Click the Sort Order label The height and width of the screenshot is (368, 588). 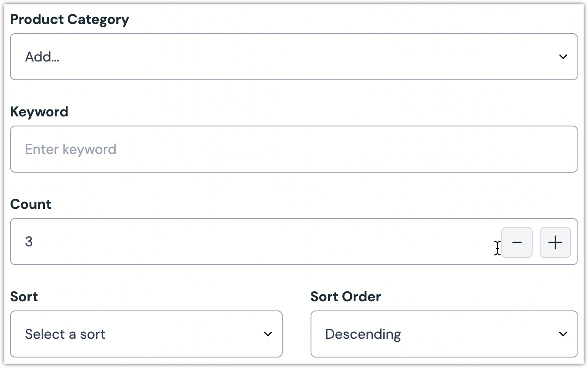(345, 297)
